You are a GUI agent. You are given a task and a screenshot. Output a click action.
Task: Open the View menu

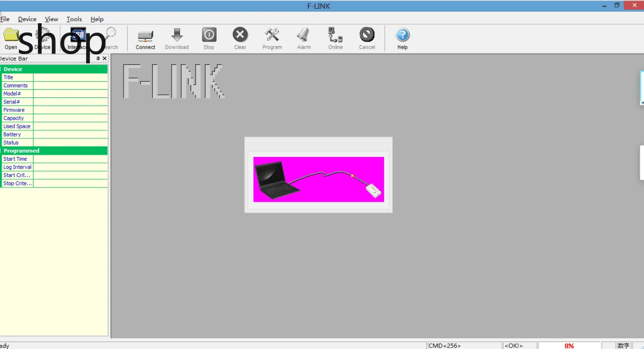point(51,19)
